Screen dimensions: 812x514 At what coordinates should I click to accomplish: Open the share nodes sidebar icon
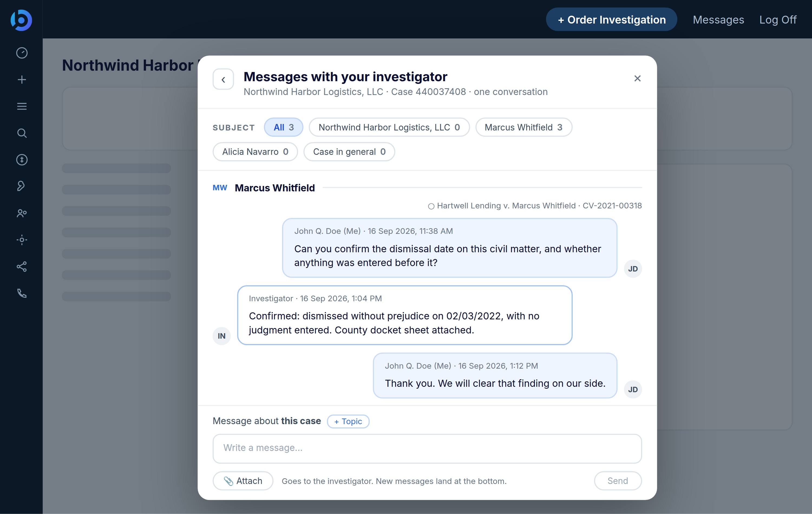(x=22, y=267)
